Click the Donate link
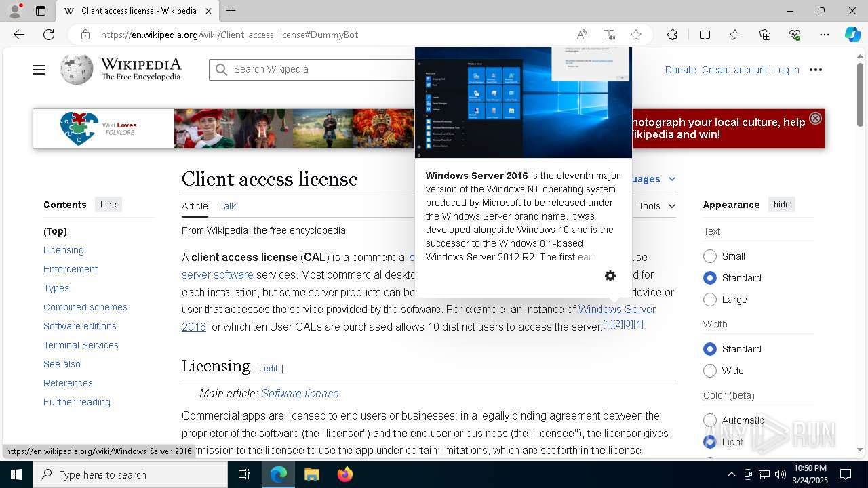The image size is (868, 488). pyautogui.click(x=680, y=70)
